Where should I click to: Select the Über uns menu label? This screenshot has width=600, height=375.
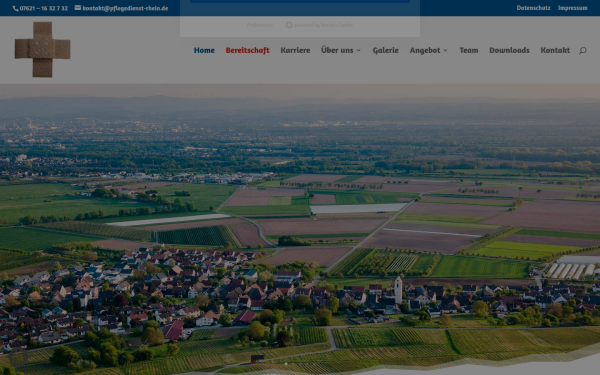(337, 50)
